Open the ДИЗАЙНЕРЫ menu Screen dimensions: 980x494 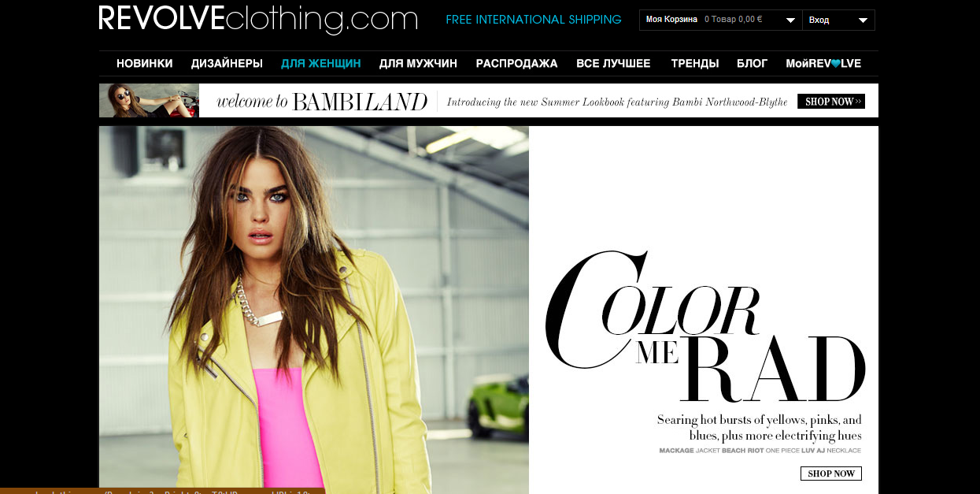click(x=227, y=64)
